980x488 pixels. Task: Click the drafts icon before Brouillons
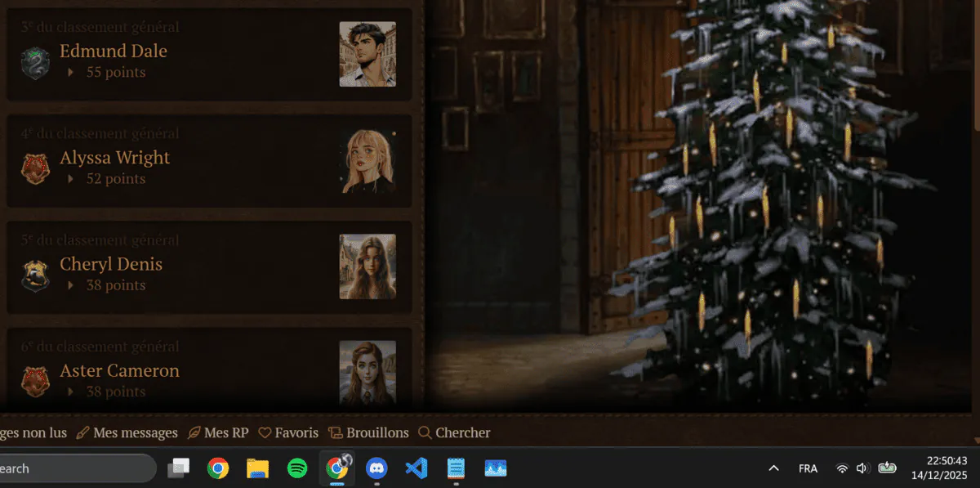pyautogui.click(x=335, y=432)
